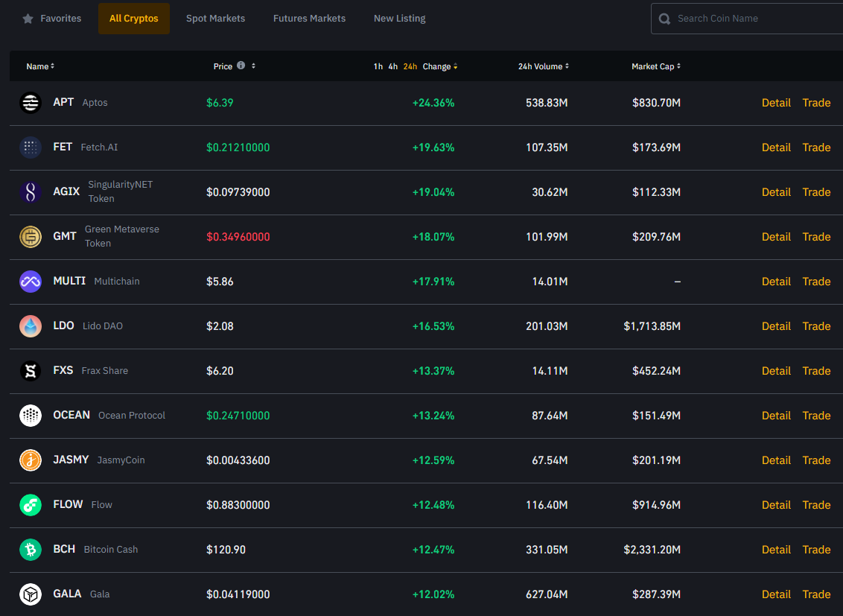Switch change period to 4h

tap(393, 66)
